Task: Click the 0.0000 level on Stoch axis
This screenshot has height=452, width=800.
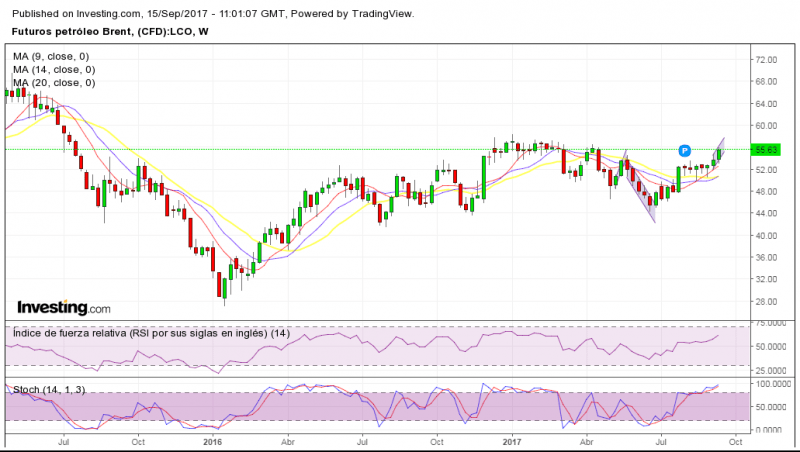Action: coord(770,430)
